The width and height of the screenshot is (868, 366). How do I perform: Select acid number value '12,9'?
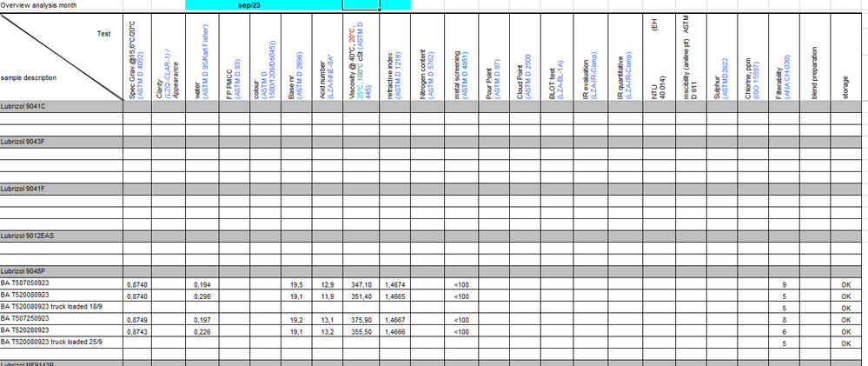tap(328, 284)
